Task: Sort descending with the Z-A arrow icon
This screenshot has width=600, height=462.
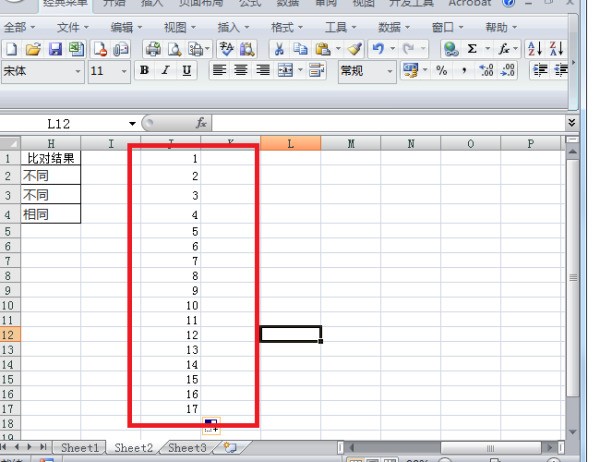Action: [556, 49]
